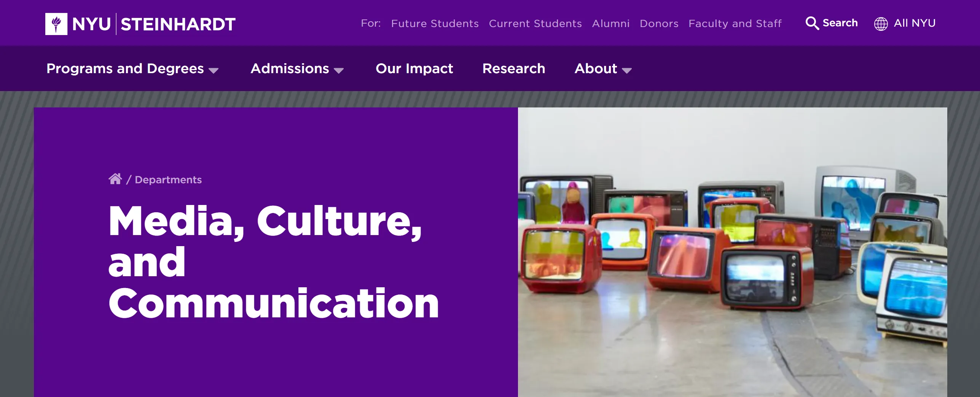Expand the Programs and Degrees dropdown arrow

[x=214, y=70]
